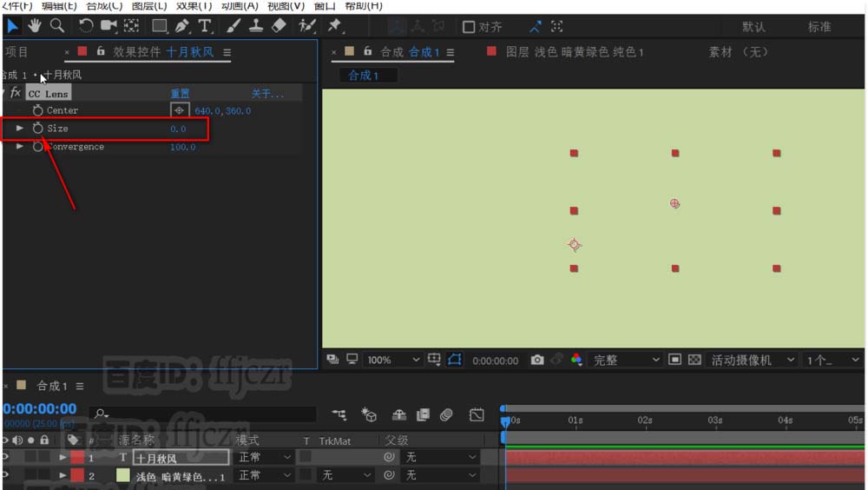
Task: Select the Clone Stamp tool
Action: pyautogui.click(x=256, y=25)
